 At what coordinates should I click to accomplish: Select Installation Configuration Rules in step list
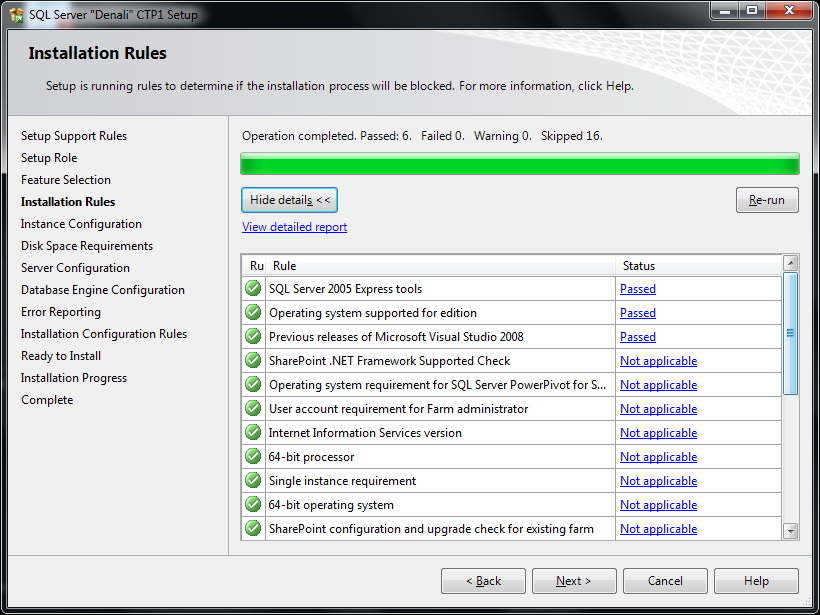(x=104, y=334)
